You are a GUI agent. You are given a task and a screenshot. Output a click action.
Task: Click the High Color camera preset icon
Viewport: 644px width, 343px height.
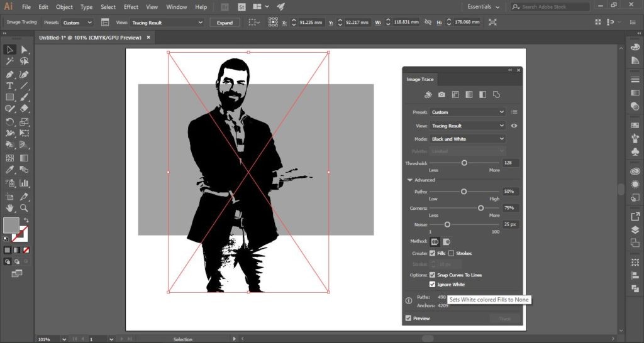click(441, 95)
